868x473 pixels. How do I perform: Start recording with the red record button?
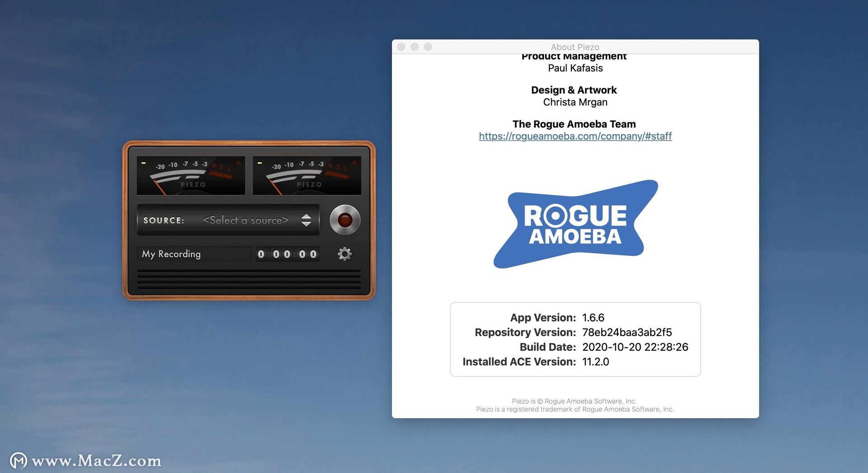coord(345,220)
